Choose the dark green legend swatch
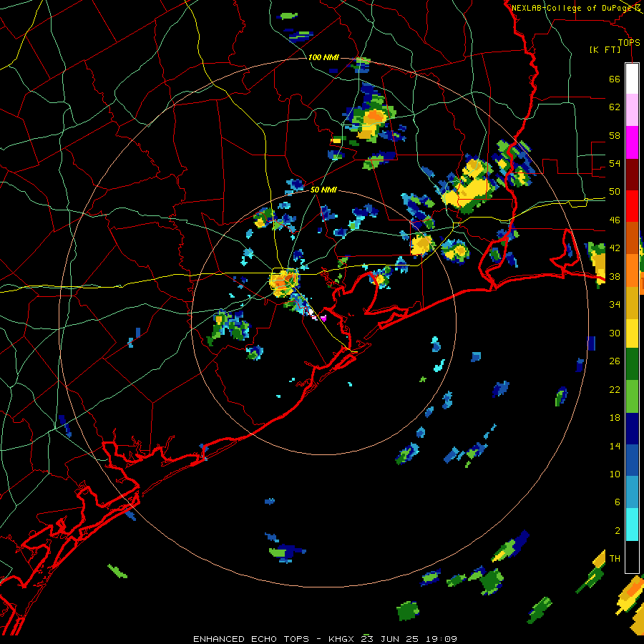This screenshot has width=644, height=644. point(632,364)
